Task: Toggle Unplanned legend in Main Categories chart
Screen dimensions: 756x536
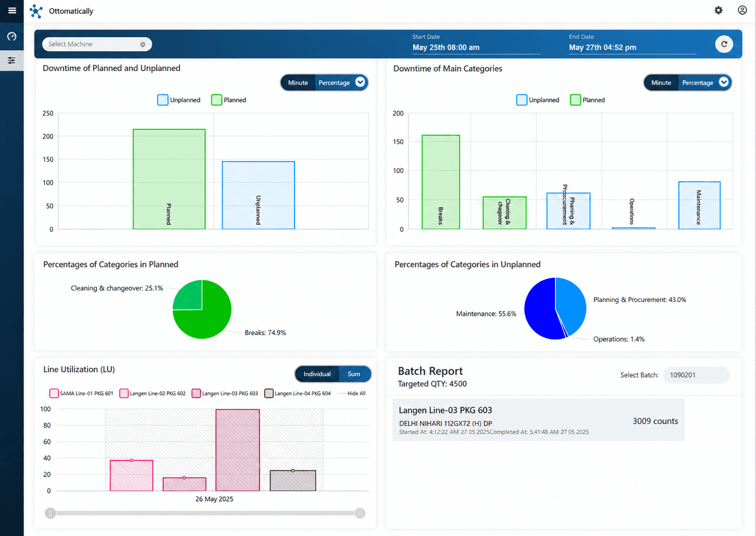Action: [538, 100]
